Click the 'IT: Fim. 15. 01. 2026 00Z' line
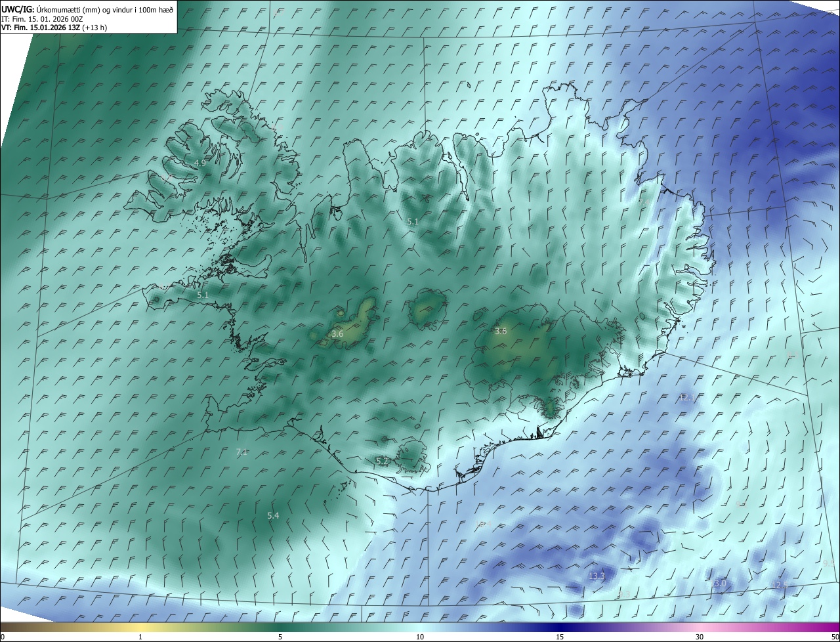Screen dimensions: 840x642 [42, 19]
